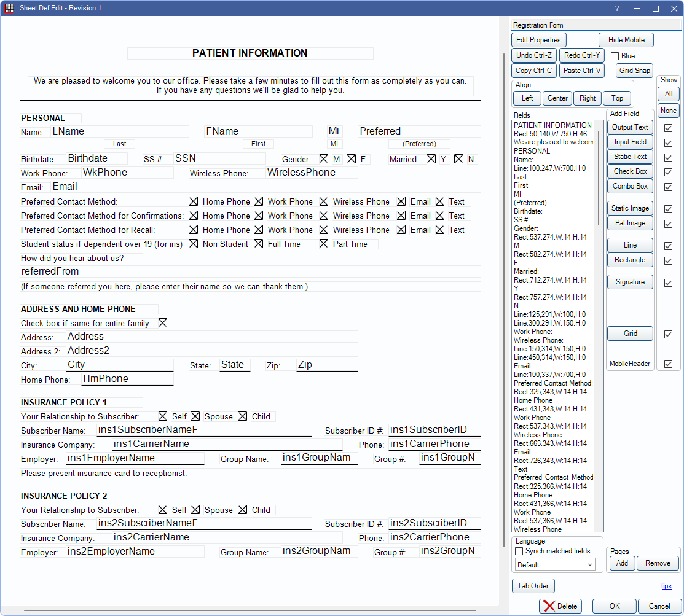Click the Registration Form name field
This screenshot has height=616, width=684.
coord(596,25)
